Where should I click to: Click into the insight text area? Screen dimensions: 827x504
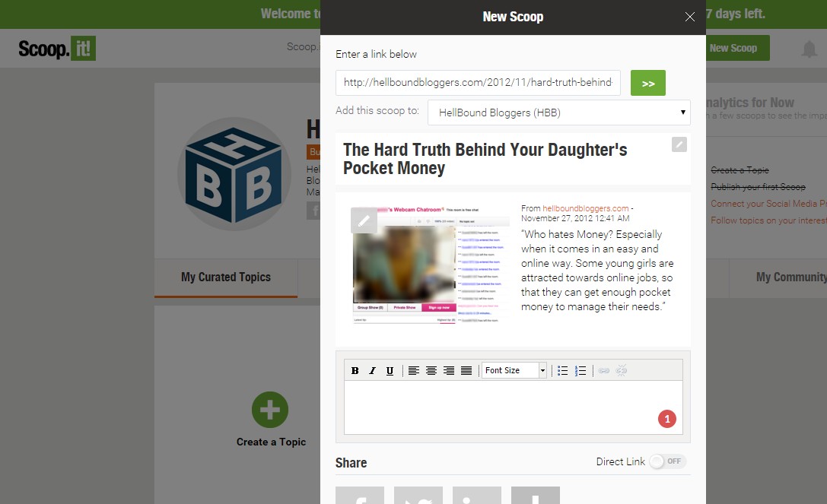point(513,407)
